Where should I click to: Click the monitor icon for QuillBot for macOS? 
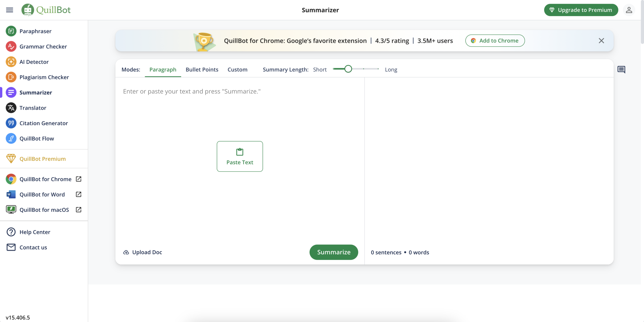pos(11,210)
